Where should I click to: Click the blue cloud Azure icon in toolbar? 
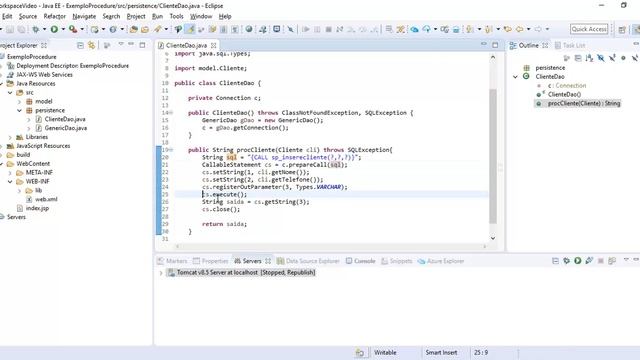(x=415, y=29)
